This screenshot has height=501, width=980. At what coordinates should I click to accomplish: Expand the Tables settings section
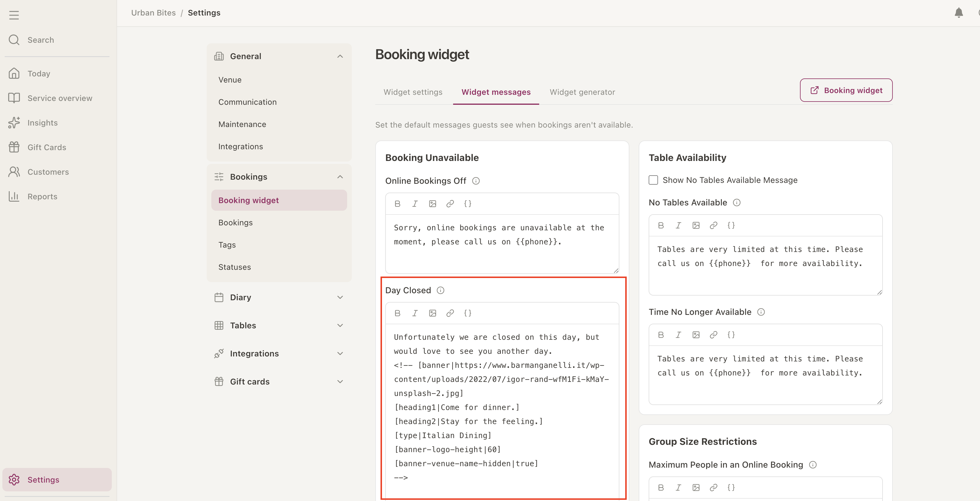coord(340,326)
